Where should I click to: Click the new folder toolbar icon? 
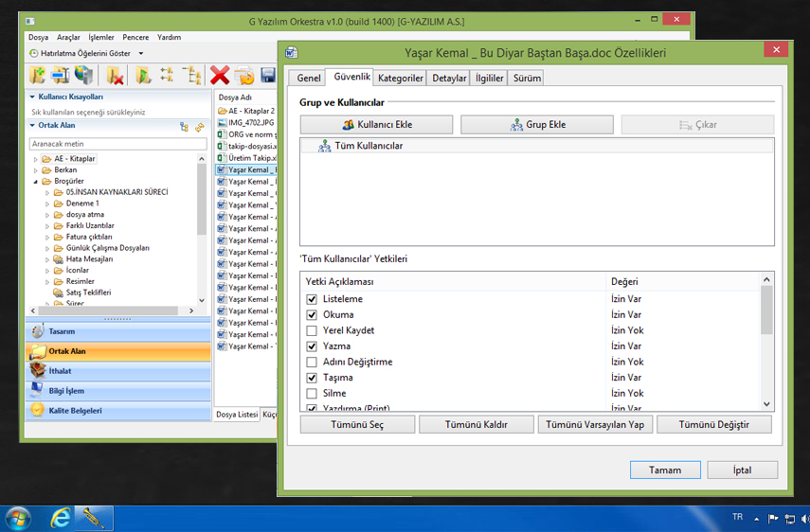click(x=38, y=76)
